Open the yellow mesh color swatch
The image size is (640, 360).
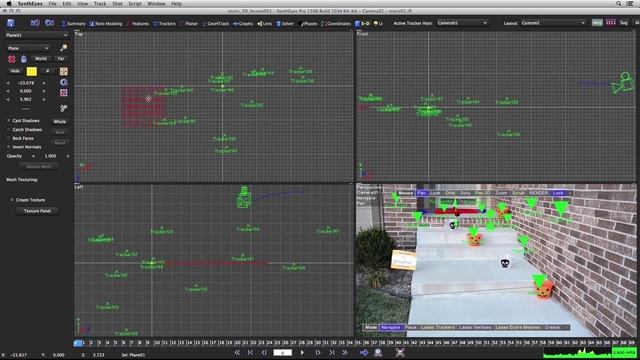point(31,71)
